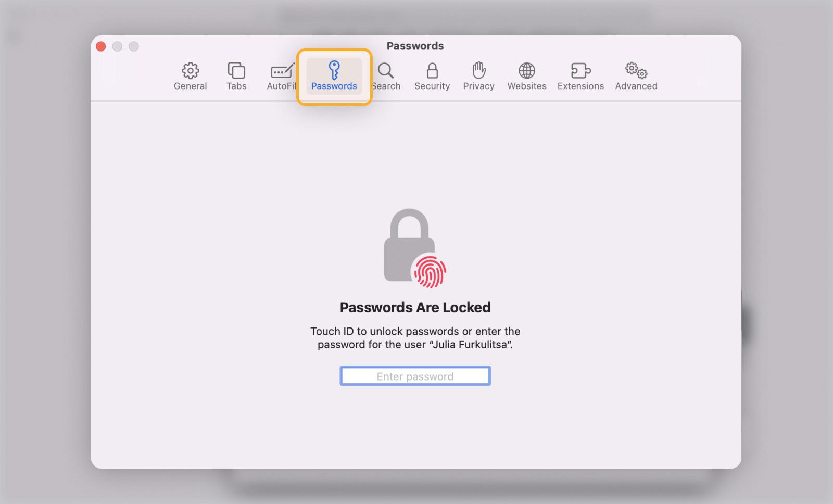Open the Search preferences magnifier icon
The width and height of the screenshot is (833, 504).
(x=386, y=71)
